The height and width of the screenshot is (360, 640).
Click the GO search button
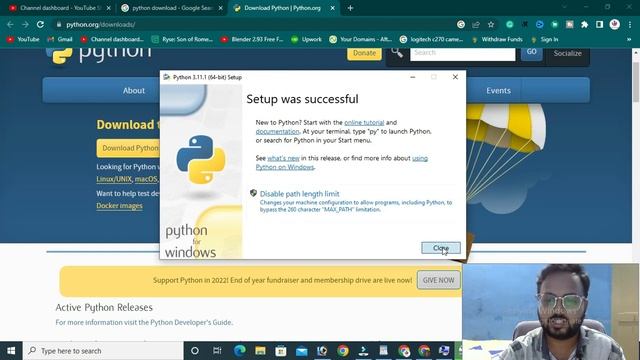tap(531, 53)
